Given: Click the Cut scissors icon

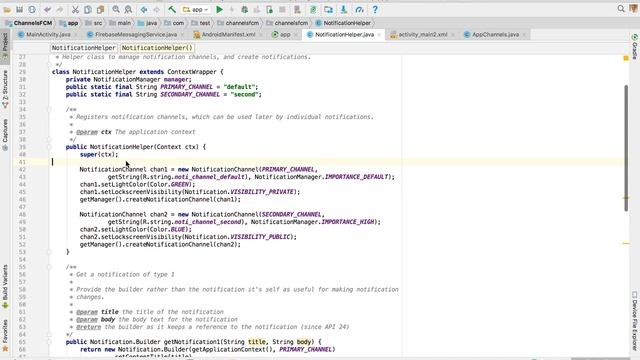Looking at the screenshot, I should point(76,9).
